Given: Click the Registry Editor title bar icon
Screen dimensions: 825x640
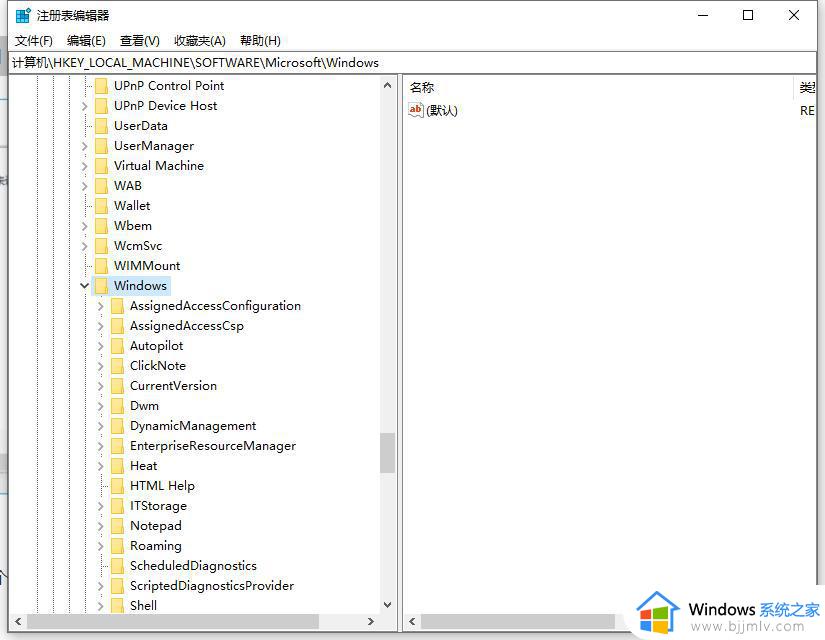Looking at the screenshot, I should [x=23, y=16].
